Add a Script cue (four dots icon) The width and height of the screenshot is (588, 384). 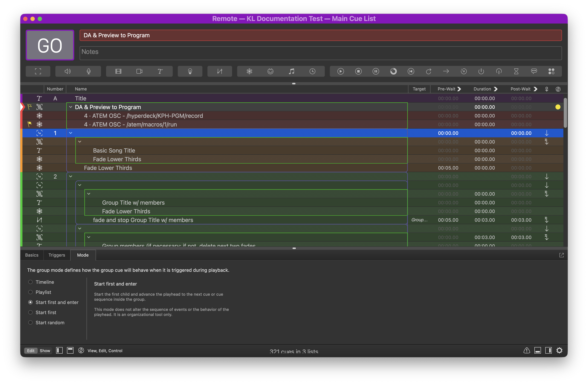[x=551, y=71]
